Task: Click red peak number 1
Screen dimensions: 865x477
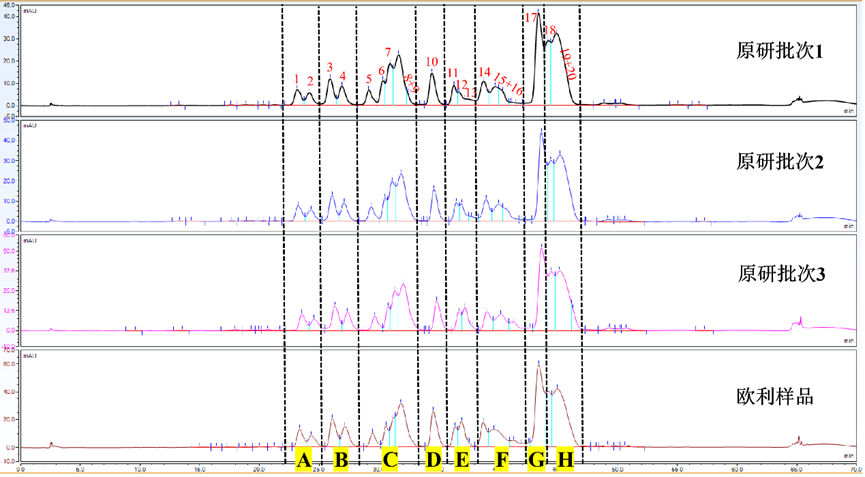Action: 296,79
